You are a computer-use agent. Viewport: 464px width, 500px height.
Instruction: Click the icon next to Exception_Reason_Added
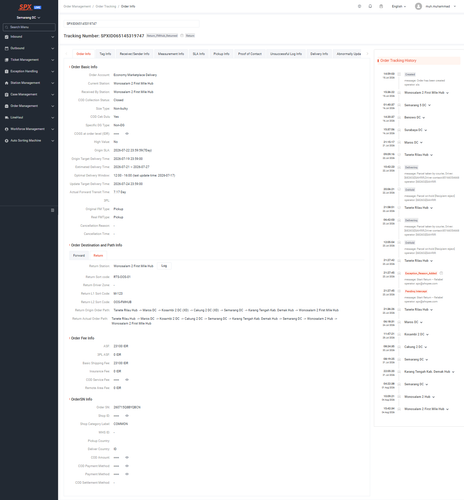441,273
